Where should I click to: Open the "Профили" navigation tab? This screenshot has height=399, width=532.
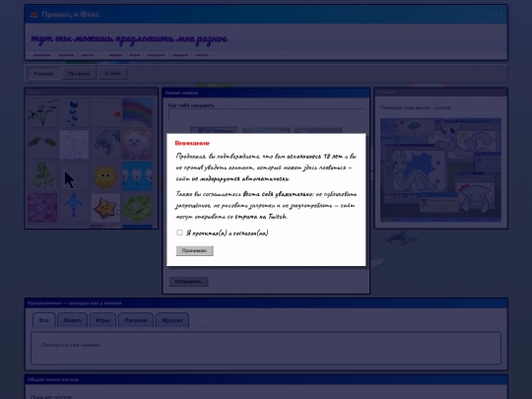(79, 74)
